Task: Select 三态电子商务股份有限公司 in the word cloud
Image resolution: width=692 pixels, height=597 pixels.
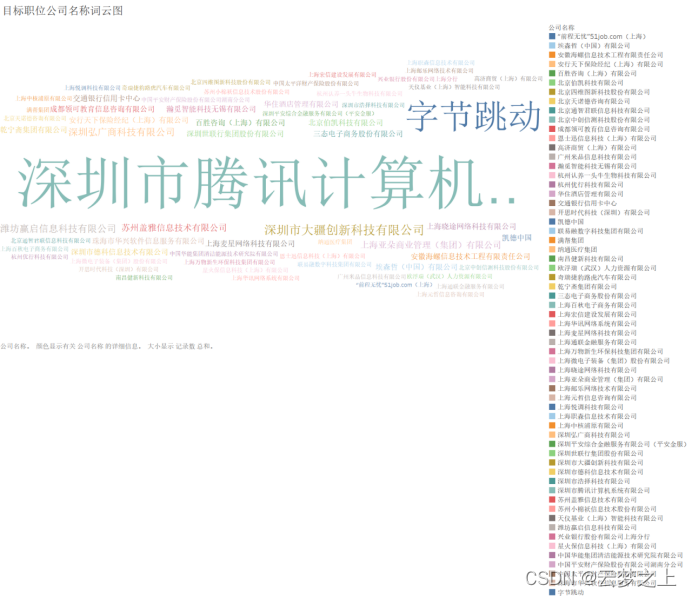Action: [x=358, y=133]
